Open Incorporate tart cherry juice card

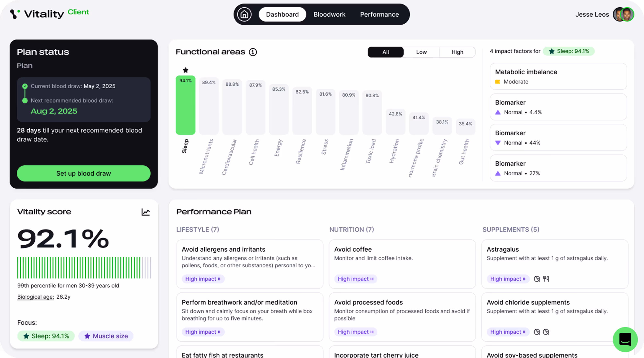tap(402, 352)
